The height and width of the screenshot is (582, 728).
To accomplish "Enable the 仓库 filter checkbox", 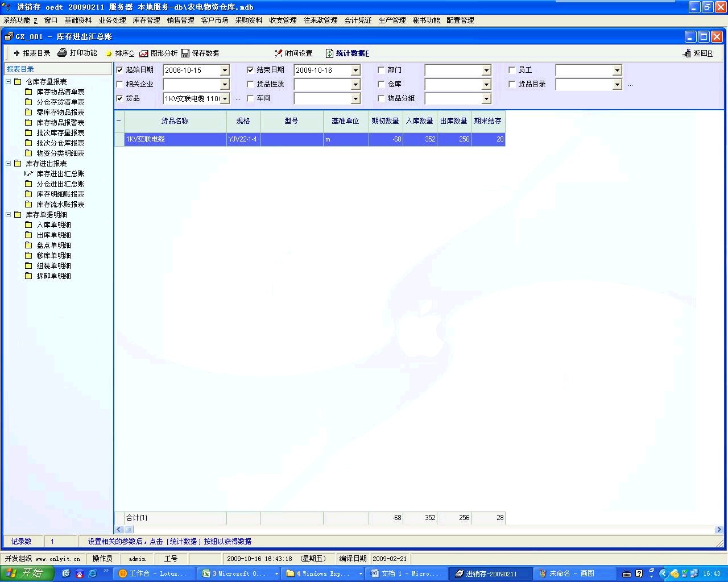I will point(381,84).
